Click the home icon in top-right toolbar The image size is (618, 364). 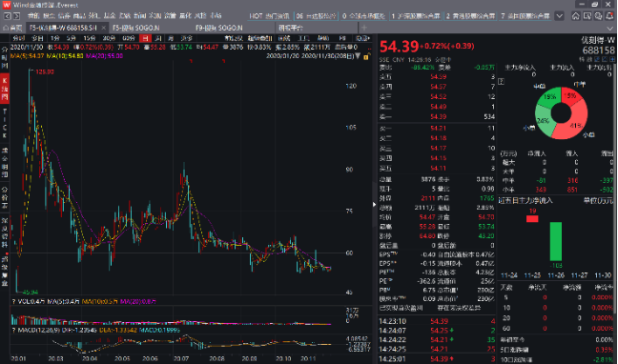(x=576, y=16)
